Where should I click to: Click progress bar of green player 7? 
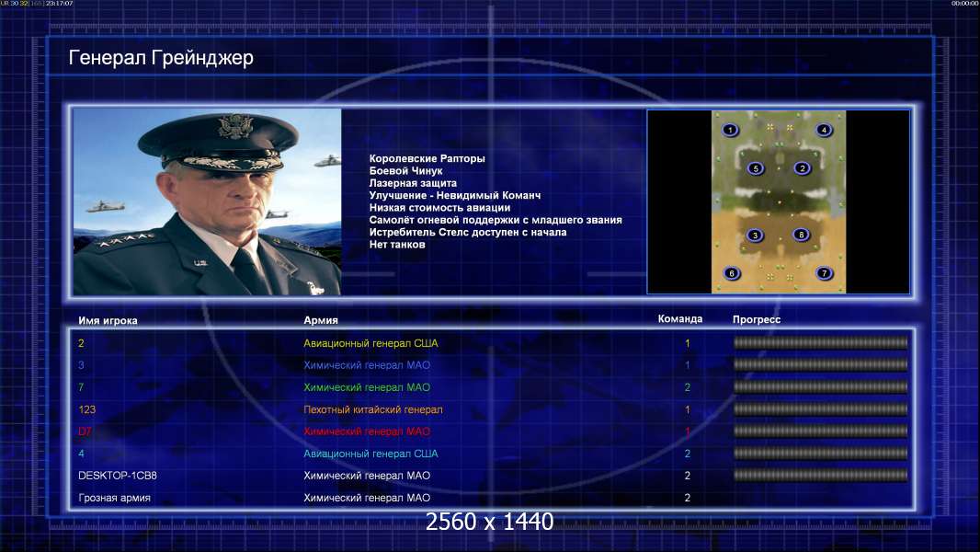(821, 387)
